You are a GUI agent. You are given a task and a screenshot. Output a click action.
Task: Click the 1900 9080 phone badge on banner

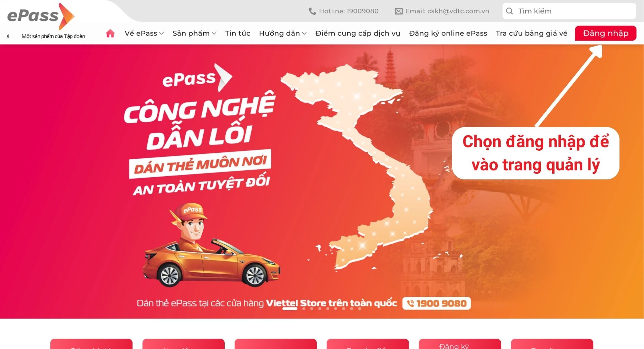pos(437,303)
